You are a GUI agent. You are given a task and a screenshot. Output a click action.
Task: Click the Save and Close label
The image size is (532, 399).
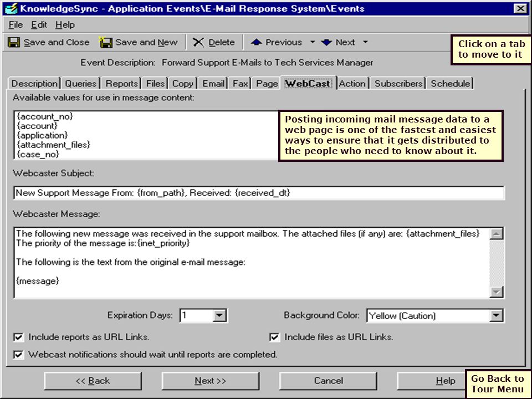tap(57, 43)
